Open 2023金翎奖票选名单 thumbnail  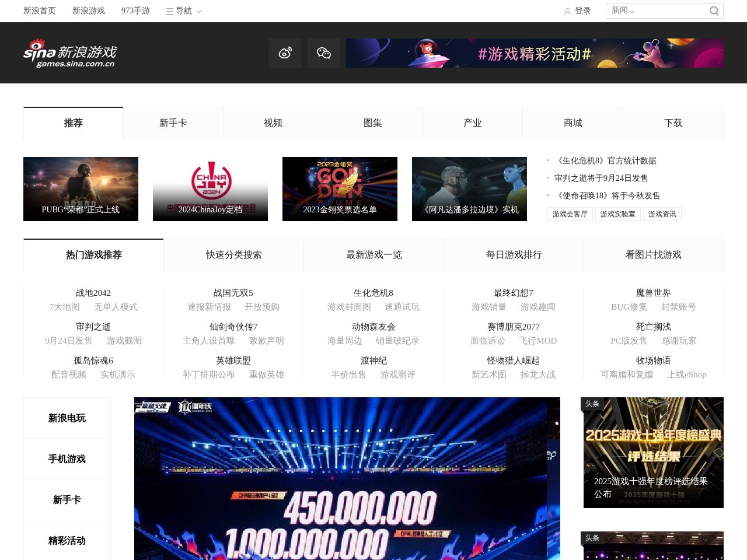click(x=340, y=189)
